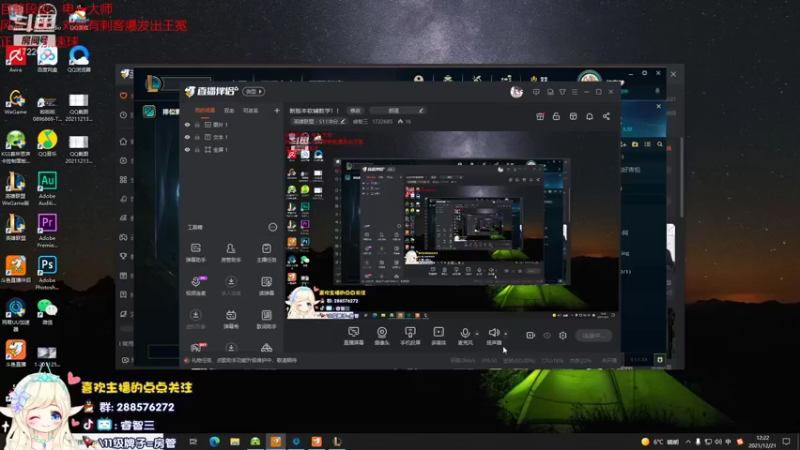Open File Explorer from the taskbar

235,441
